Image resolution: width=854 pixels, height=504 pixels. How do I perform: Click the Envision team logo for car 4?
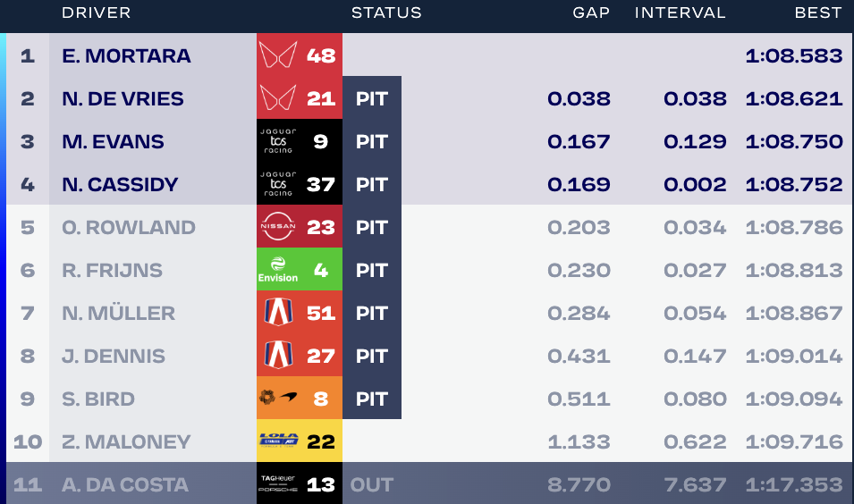click(278, 269)
